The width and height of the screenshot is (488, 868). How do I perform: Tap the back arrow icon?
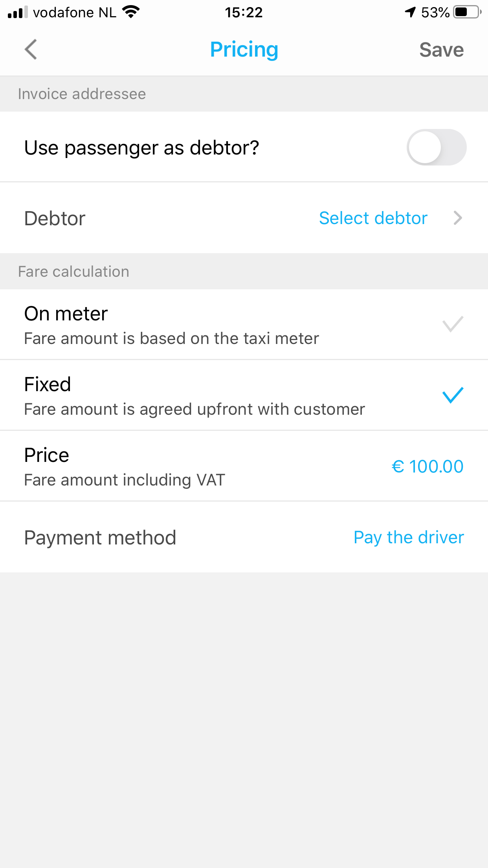point(31,50)
